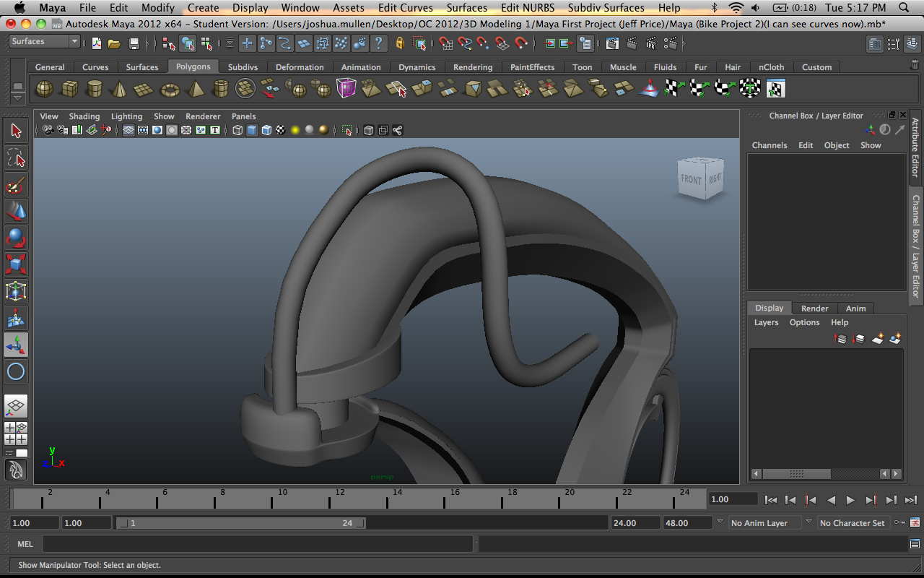Create a polygon sphere from the shelf
The width and height of the screenshot is (924, 578).
[x=45, y=88]
